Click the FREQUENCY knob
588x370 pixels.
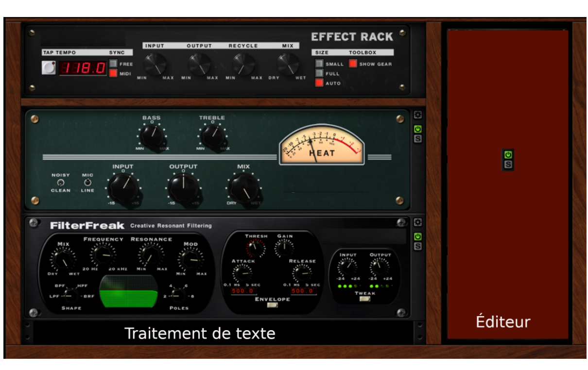103,255
